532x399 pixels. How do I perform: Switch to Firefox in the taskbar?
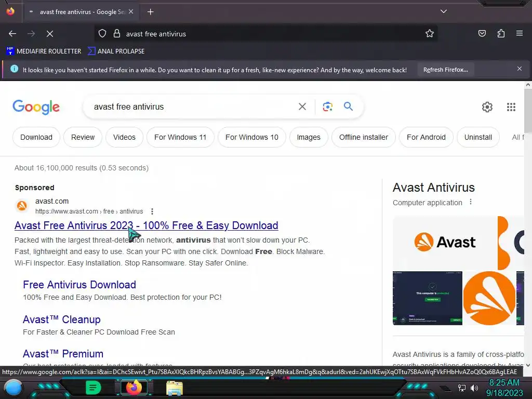point(134,388)
